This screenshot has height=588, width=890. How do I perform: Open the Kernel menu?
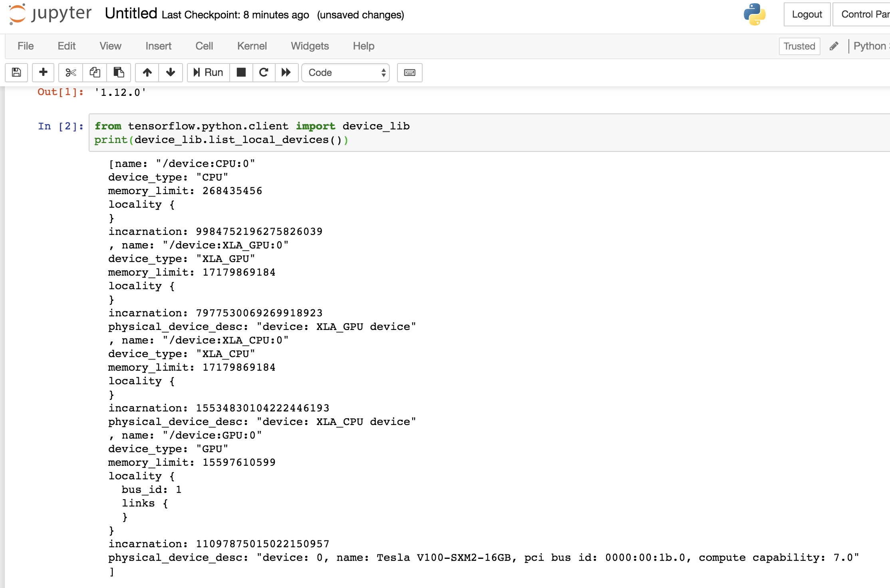coord(252,46)
